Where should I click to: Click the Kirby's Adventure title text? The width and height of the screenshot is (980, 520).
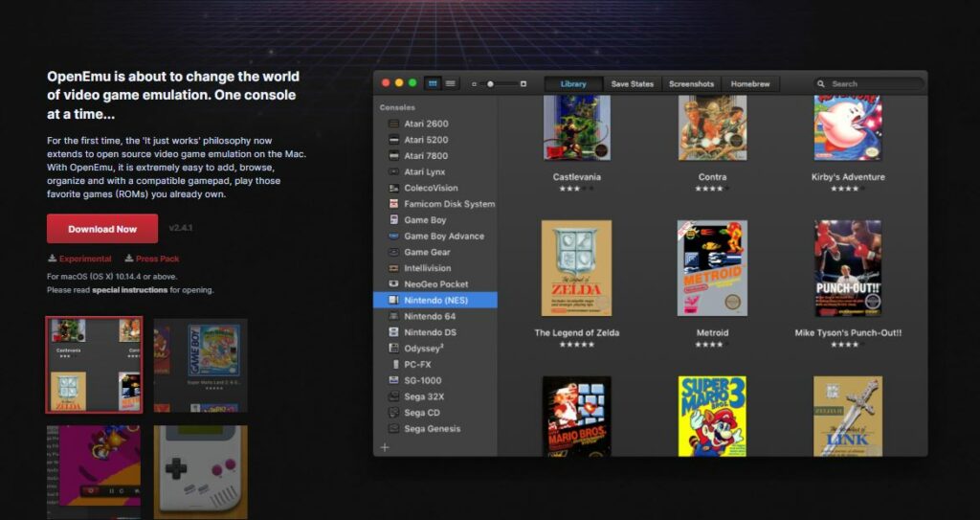[848, 177]
